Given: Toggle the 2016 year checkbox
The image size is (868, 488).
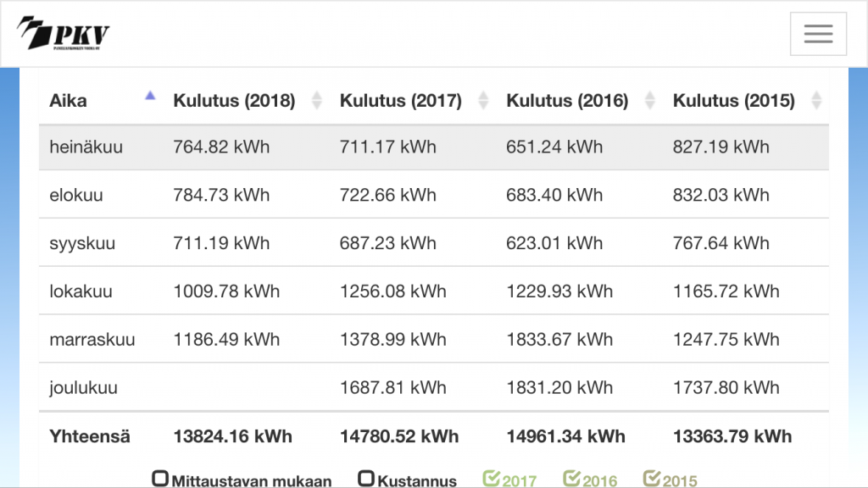Looking at the screenshot, I should (572, 480).
